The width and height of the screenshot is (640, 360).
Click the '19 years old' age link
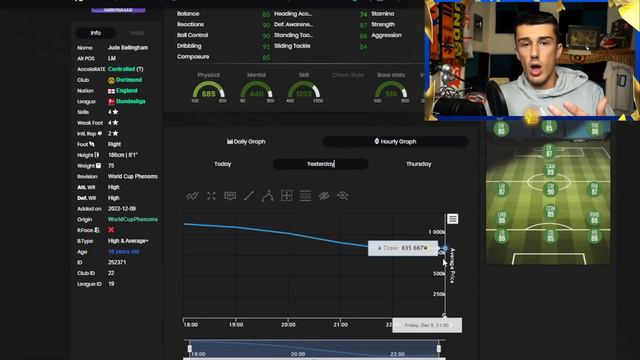(124, 251)
